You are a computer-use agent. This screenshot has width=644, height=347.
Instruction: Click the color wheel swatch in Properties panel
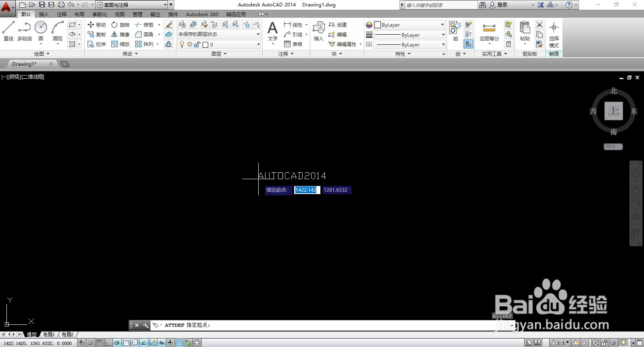369,25
